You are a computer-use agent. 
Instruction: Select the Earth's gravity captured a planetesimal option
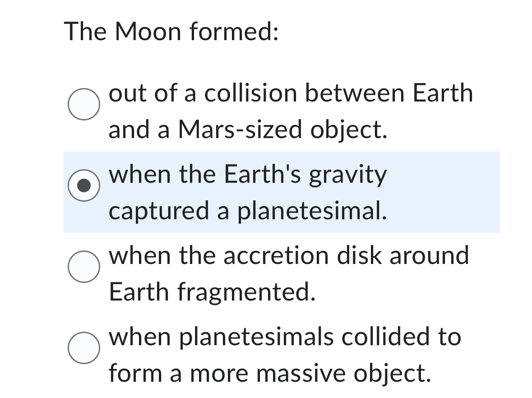point(84,185)
